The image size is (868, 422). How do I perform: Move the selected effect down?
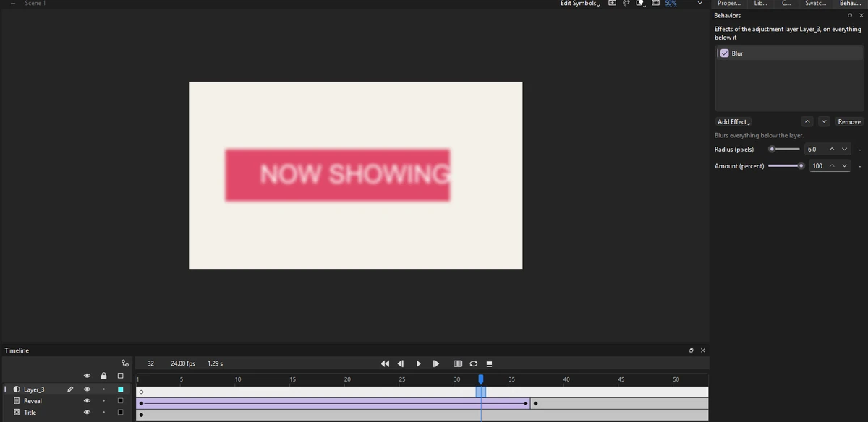(x=824, y=121)
